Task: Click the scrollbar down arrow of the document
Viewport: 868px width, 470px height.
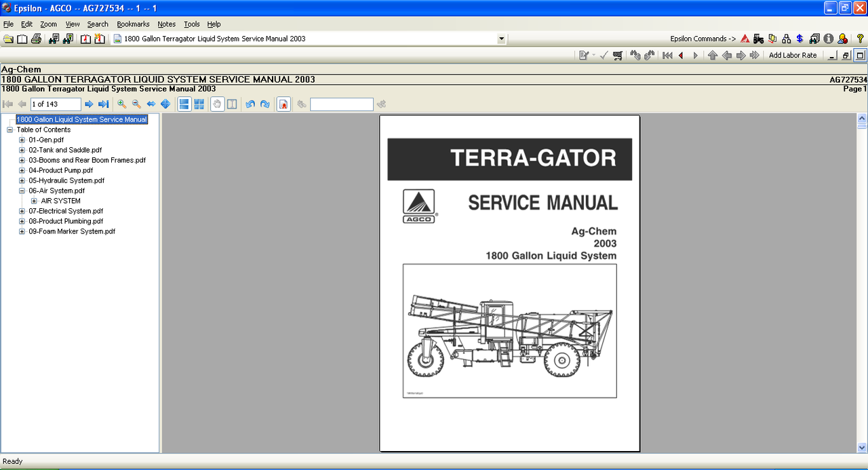Action: point(862,447)
